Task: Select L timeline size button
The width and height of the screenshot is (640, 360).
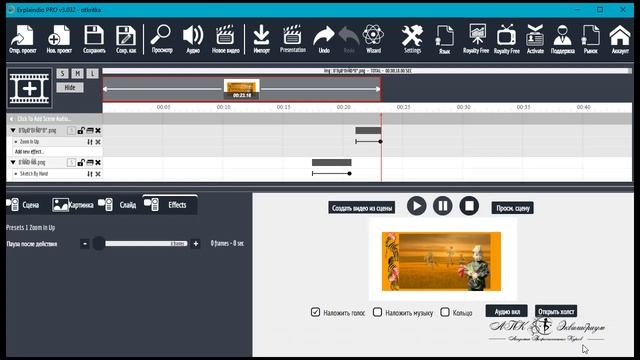Action: point(93,73)
